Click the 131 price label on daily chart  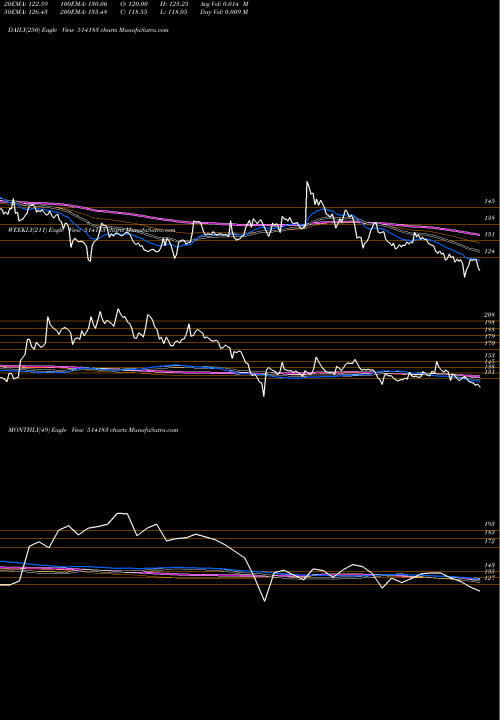[x=489, y=235]
